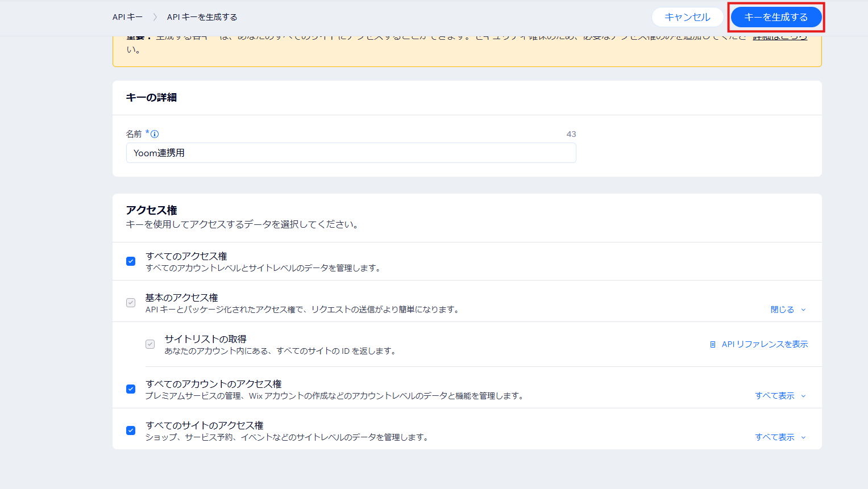Image resolution: width=868 pixels, height=489 pixels.
Task: Click chevron arrow in すべてのアカウントのアクセス権 row
Action: 803,396
